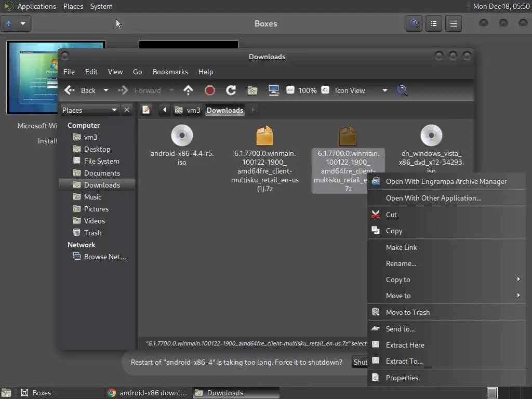This screenshot has width=532, height=399.
Task: Open the System menu in top panel
Action: pyautogui.click(x=101, y=6)
